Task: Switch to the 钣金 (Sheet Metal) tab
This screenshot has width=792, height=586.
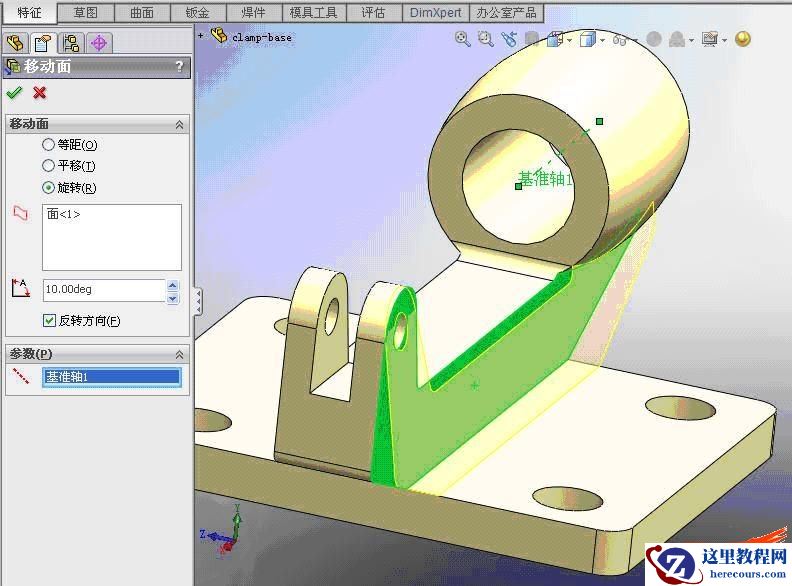Action: coord(198,12)
